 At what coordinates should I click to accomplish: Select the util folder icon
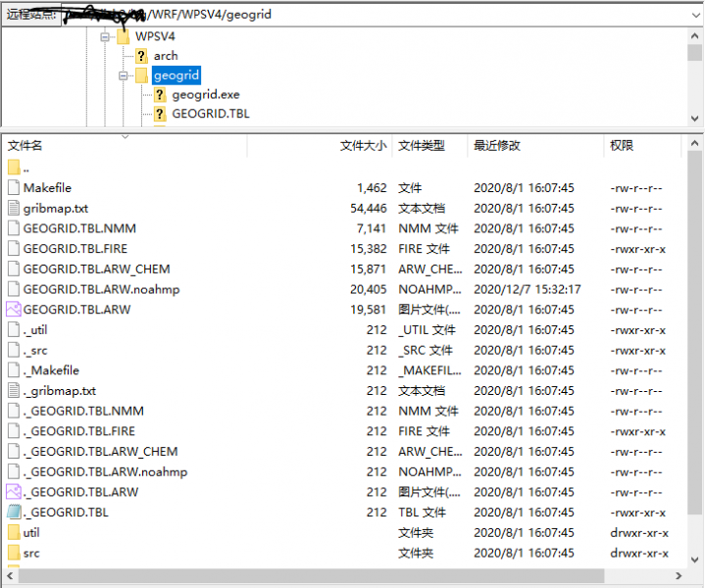pos(14,533)
